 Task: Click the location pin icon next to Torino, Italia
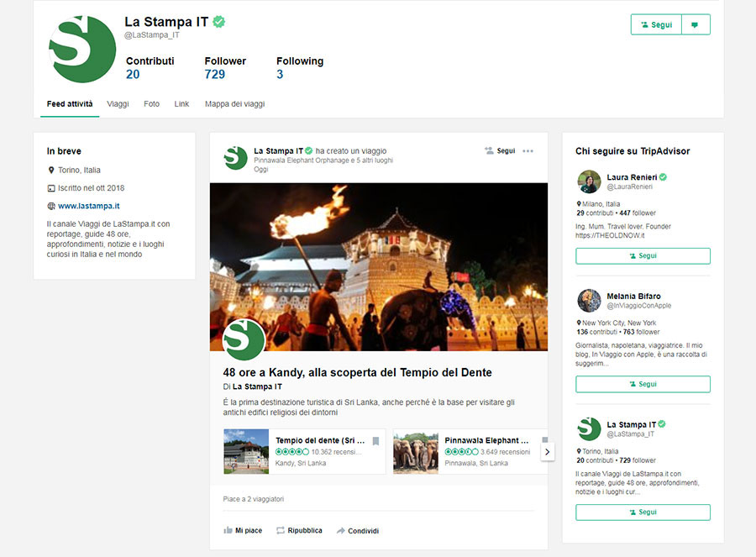tap(51, 171)
